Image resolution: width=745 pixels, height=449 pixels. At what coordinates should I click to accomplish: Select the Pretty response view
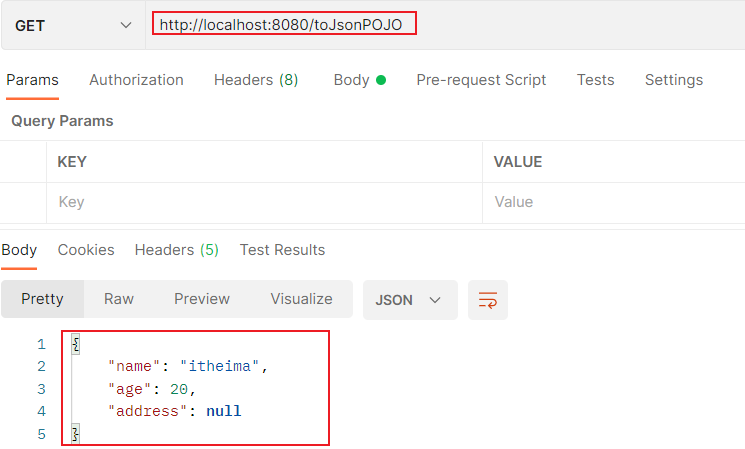click(42, 299)
